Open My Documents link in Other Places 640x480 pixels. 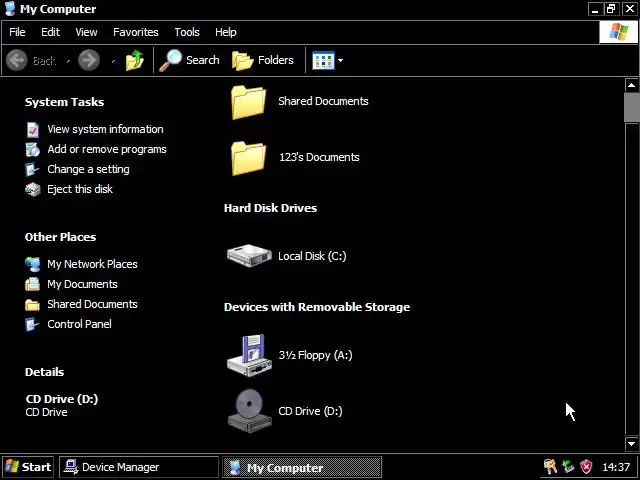click(82, 284)
